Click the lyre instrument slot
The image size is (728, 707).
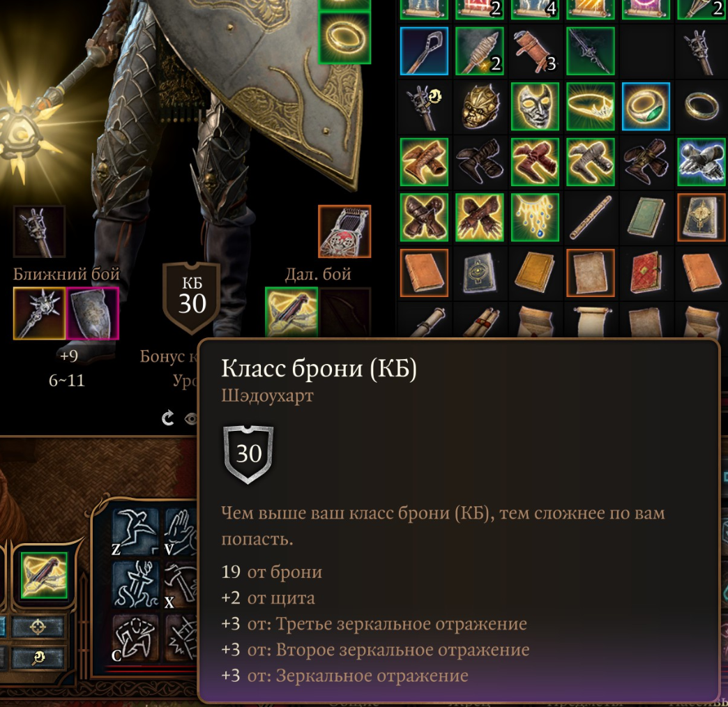344,231
